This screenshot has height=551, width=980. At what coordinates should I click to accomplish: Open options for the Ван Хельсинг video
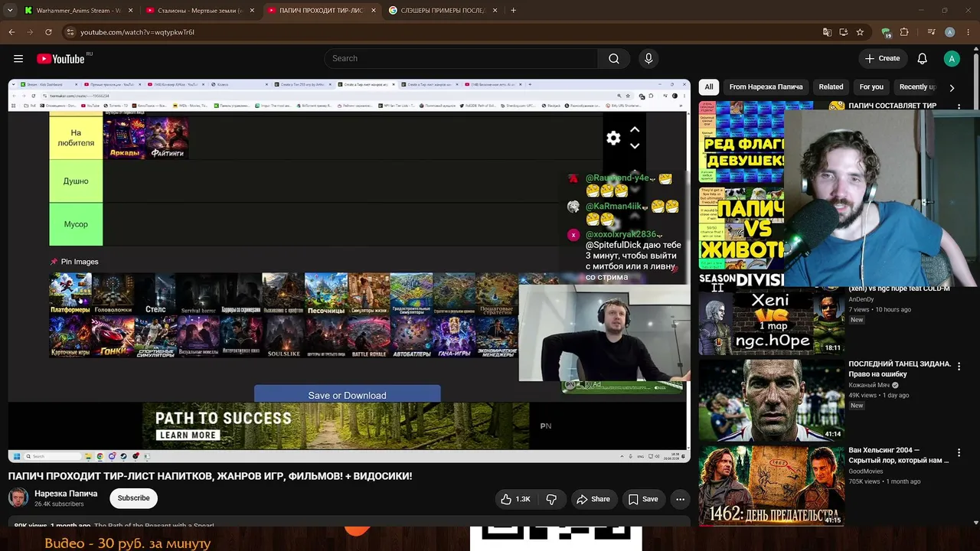pyautogui.click(x=959, y=453)
